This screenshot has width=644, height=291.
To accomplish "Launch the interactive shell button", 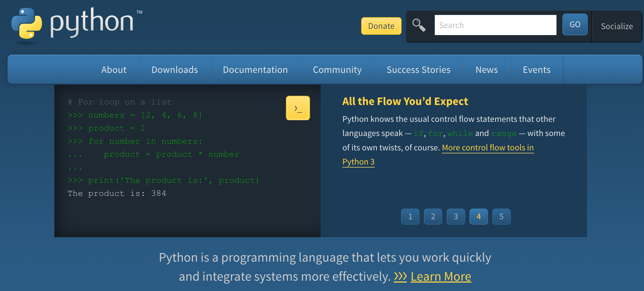I will (298, 108).
